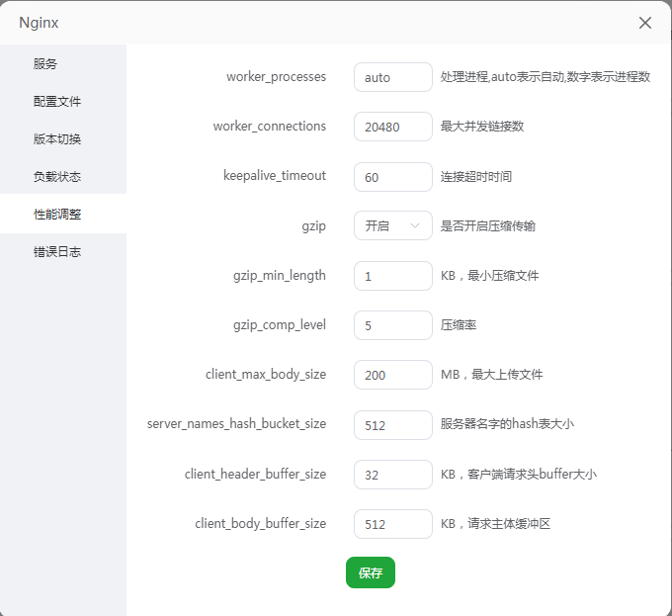Select the gzip_min_length input field
This screenshot has width=672, height=616.
[x=392, y=276]
